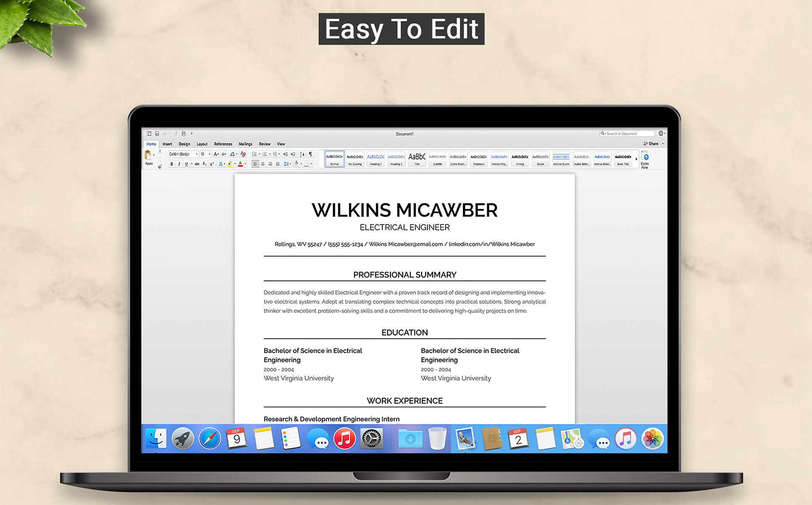The height and width of the screenshot is (505, 812).
Task: Click the Print icon in title bar
Action: (x=183, y=133)
